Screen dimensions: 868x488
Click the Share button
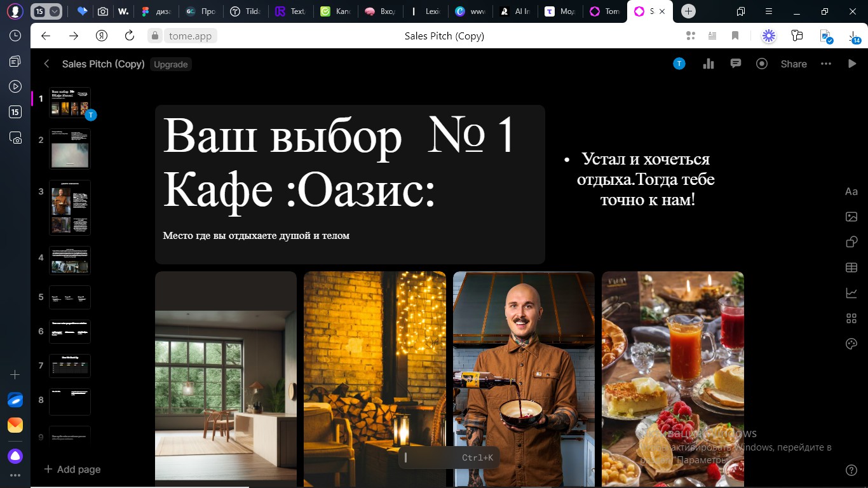794,64
